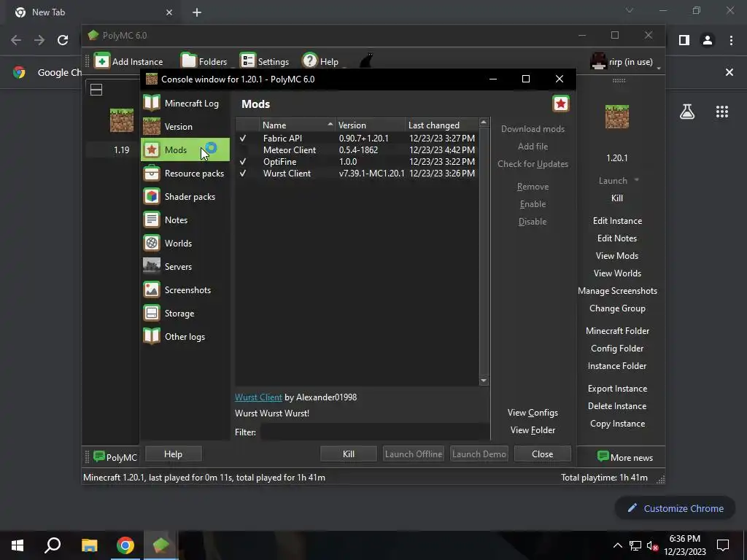Toggle the Wurst Client mod checkbox
Image resolution: width=747 pixels, height=560 pixels.
[243, 174]
